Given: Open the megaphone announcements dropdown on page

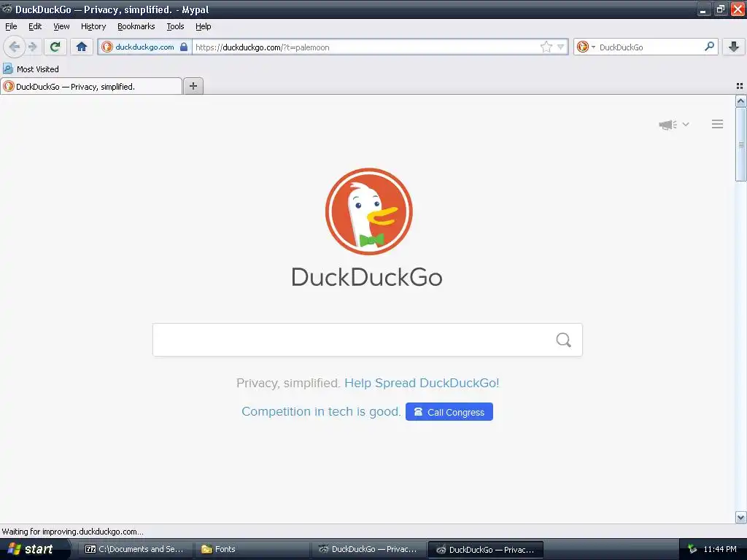Looking at the screenshot, I should pyautogui.click(x=673, y=124).
